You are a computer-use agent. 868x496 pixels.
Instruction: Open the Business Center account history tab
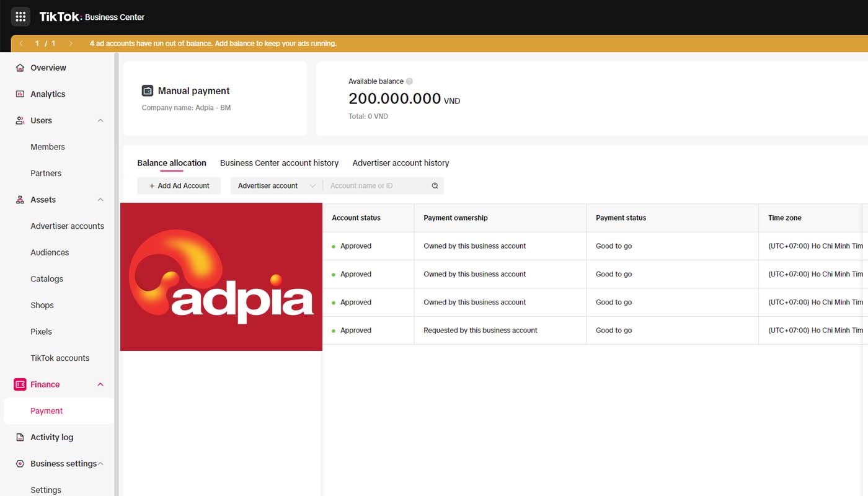click(x=280, y=163)
